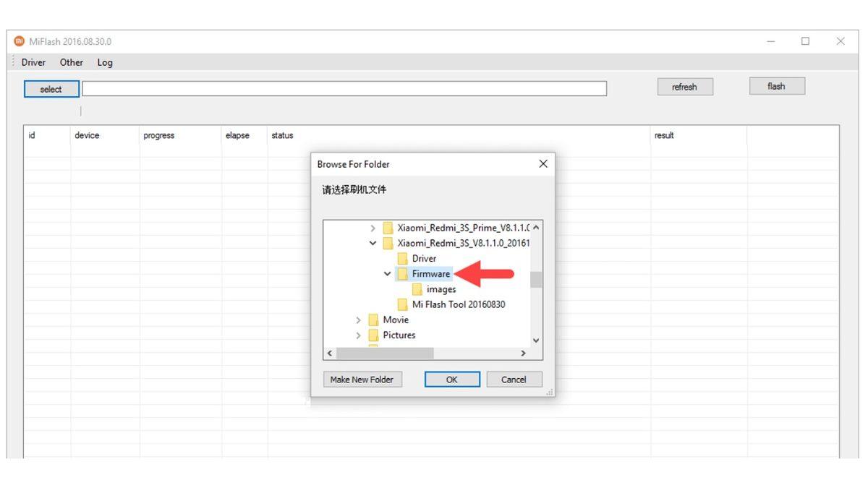Expand the Pictures folder

[359, 335]
